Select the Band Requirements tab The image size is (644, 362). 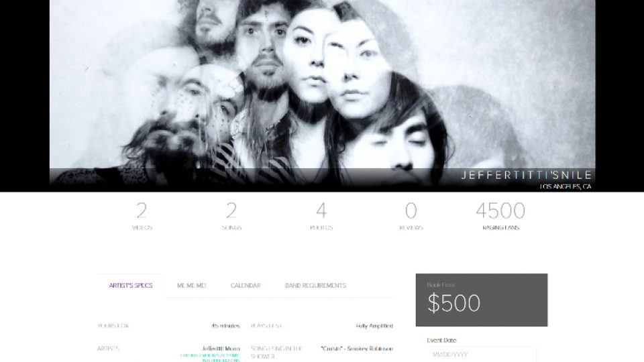pyautogui.click(x=315, y=286)
